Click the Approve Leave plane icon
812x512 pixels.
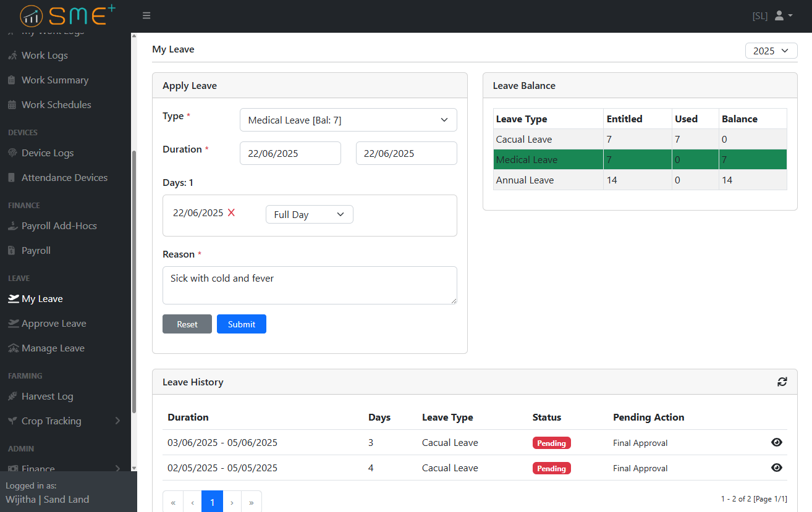[x=13, y=323]
